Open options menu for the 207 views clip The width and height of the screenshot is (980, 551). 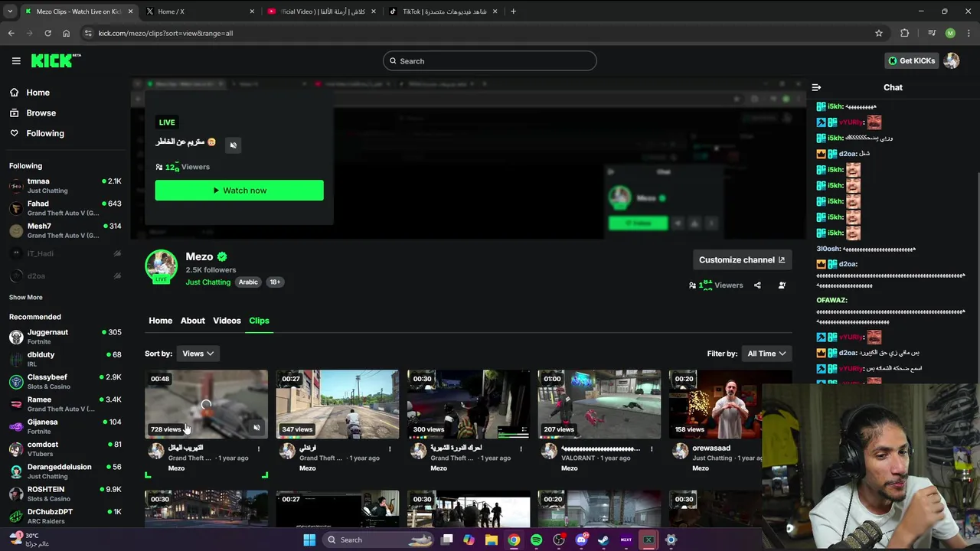(651, 449)
